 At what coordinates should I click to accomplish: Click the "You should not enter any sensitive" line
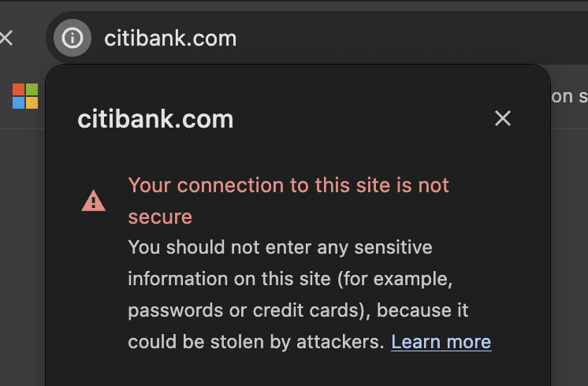pos(280,247)
